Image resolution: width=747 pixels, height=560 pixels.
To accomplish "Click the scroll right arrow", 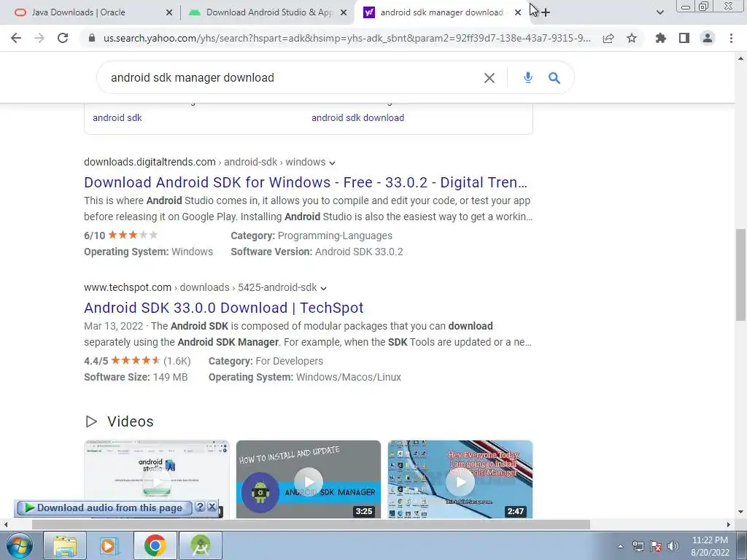I will (729, 524).
